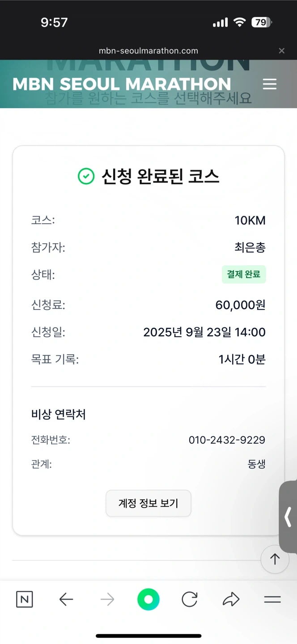Viewport: 297px width, 644px height.
Task: Tap the green checkmark next to 신청 완료된 코스
Action: [x=85, y=176]
